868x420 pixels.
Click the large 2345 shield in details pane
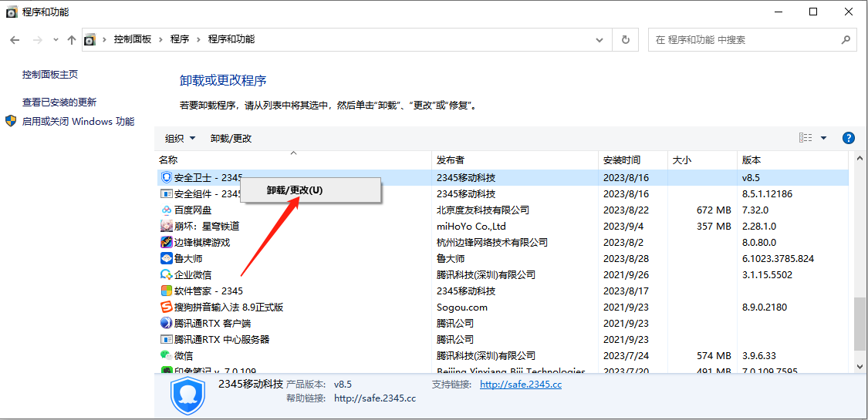(x=187, y=395)
